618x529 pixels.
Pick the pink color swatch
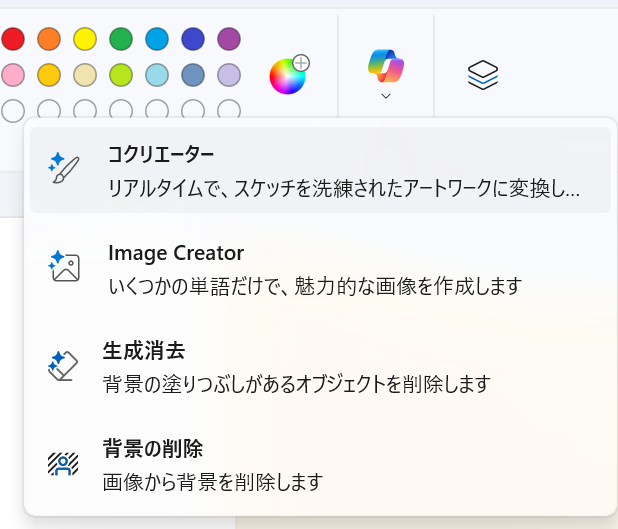click(x=13, y=75)
